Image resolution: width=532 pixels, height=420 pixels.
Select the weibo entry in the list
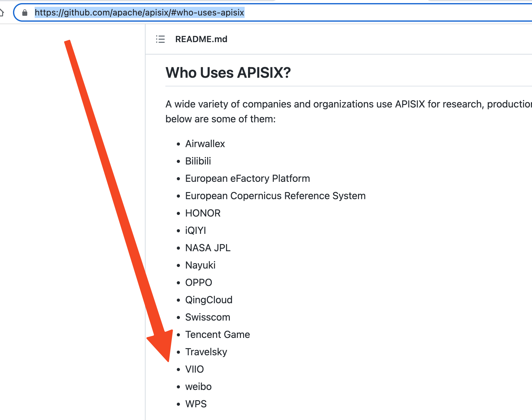[x=198, y=386]
